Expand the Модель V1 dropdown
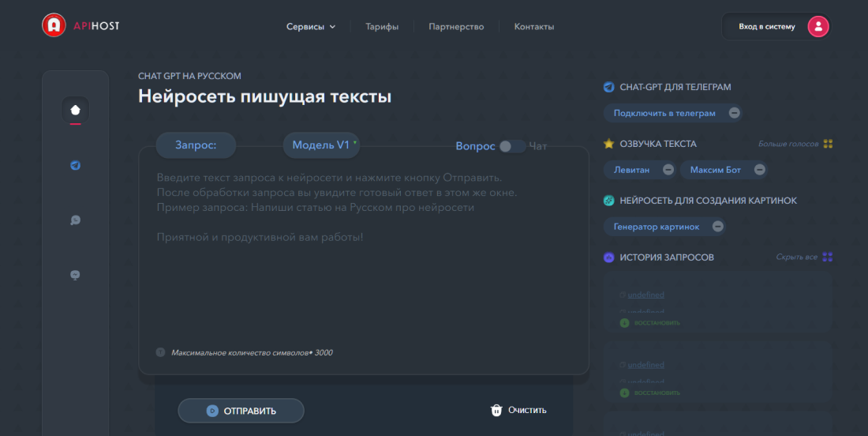 point(322,145)
